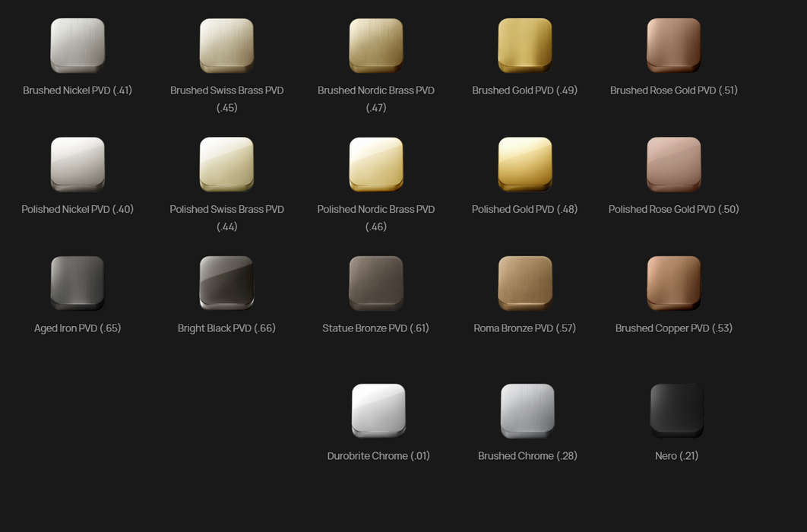Viewport: 807px width, 532px height.
Task: Choose the Brushed Rose Gold PVD swatch
Action: pyautogui.click(x=674, y=46)
